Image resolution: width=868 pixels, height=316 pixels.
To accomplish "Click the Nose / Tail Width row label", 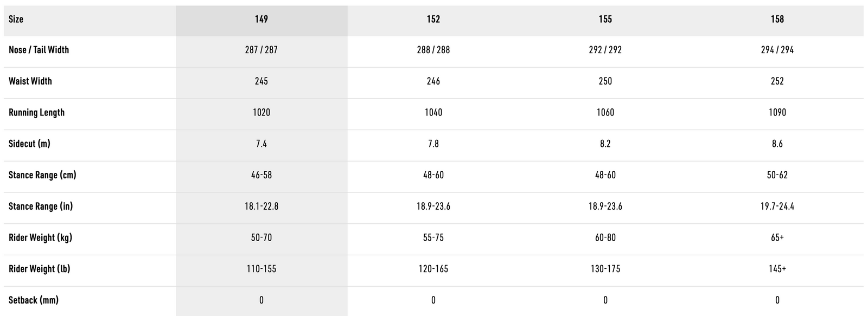I will pos(39,50).
